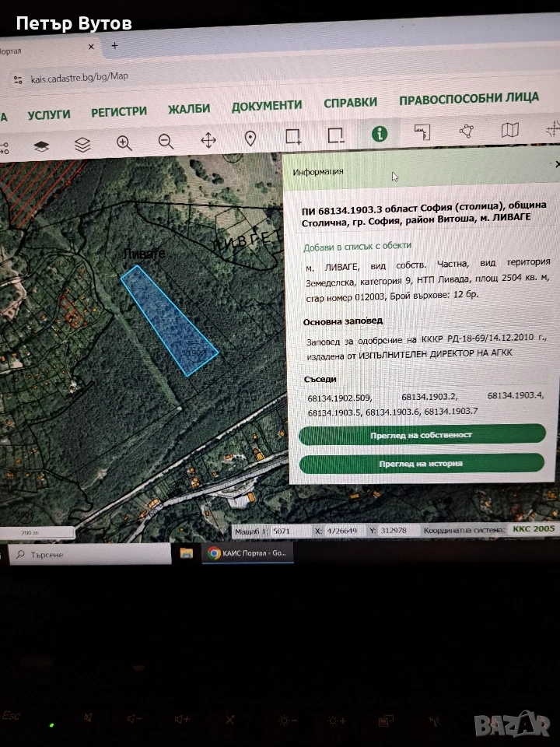Open site settings icon beside address

pos(18,80)
